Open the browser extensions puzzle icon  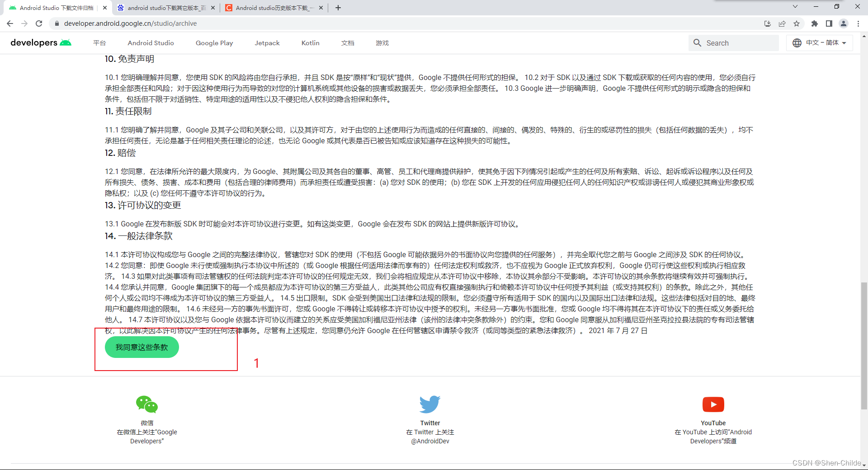[815, 23]
